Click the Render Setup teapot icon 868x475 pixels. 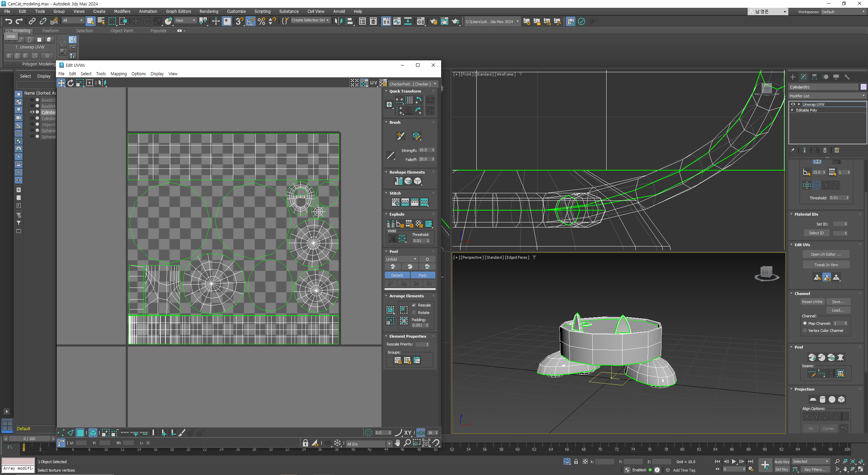(434, 21)
